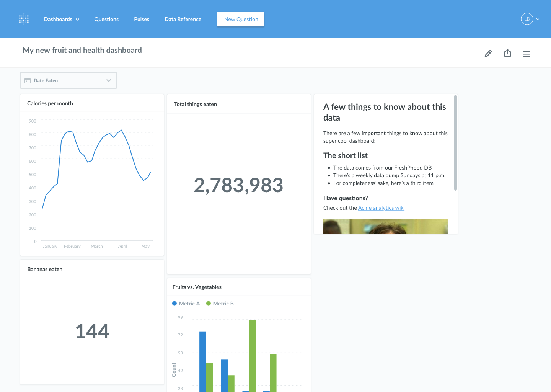Open the dashboard hamburger menu icon
Image resolution: width=551 pixels, height=392 pixels.
526,54
